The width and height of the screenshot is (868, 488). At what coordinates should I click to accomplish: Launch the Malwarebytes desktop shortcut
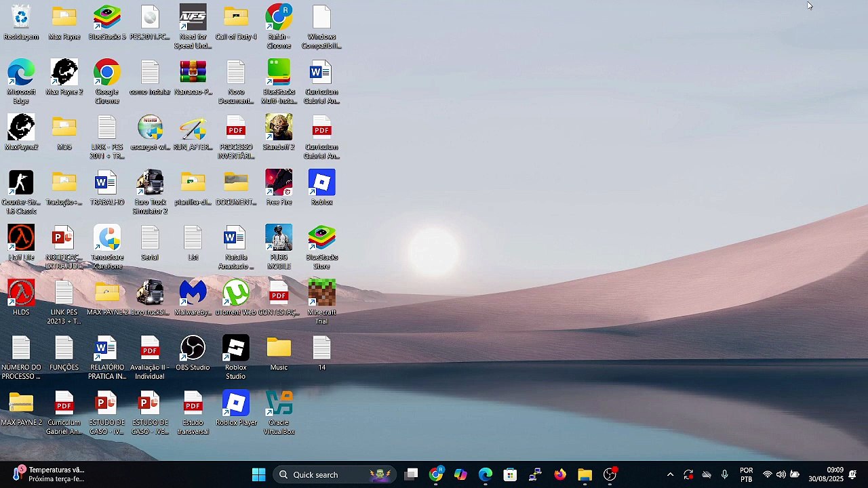(193, 298)
